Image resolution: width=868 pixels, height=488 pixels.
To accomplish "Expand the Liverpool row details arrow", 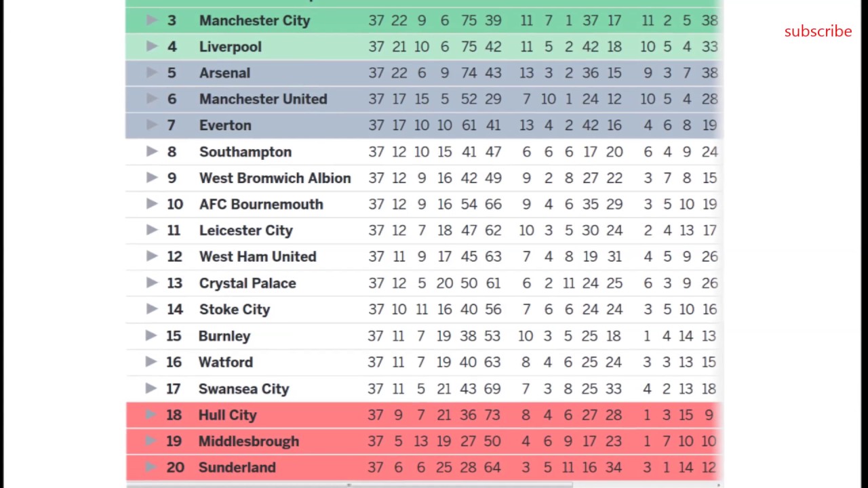I will click(152, 47).
